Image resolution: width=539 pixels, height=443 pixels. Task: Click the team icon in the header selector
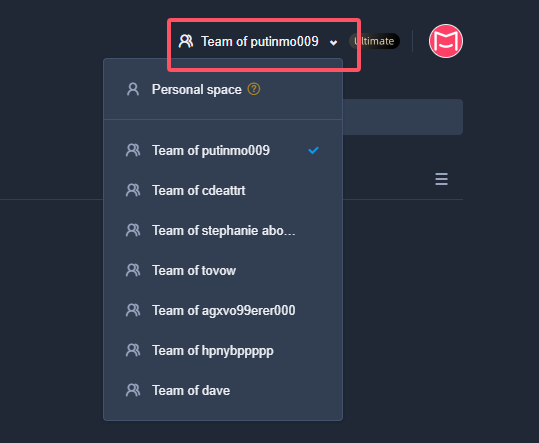pos(186,41)
